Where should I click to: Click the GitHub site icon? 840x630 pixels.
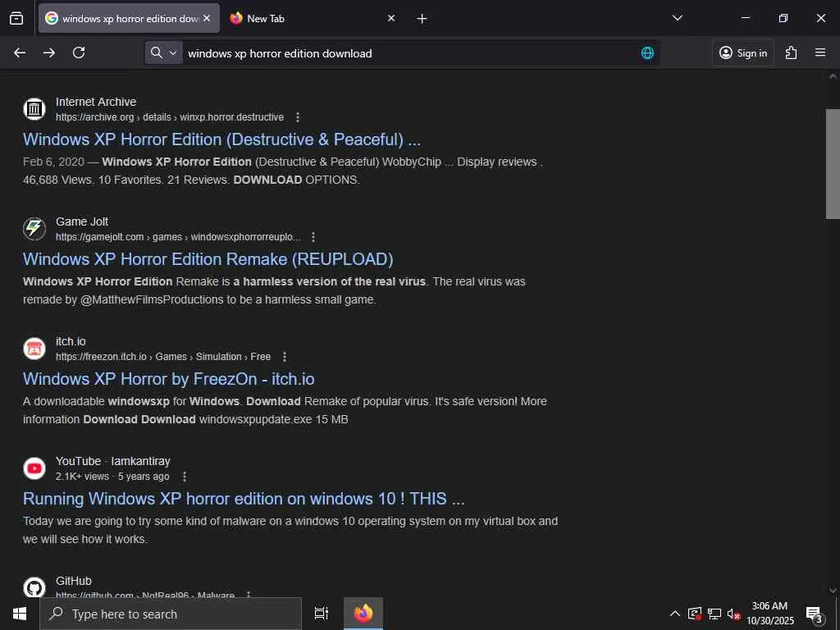click(34, 587)
